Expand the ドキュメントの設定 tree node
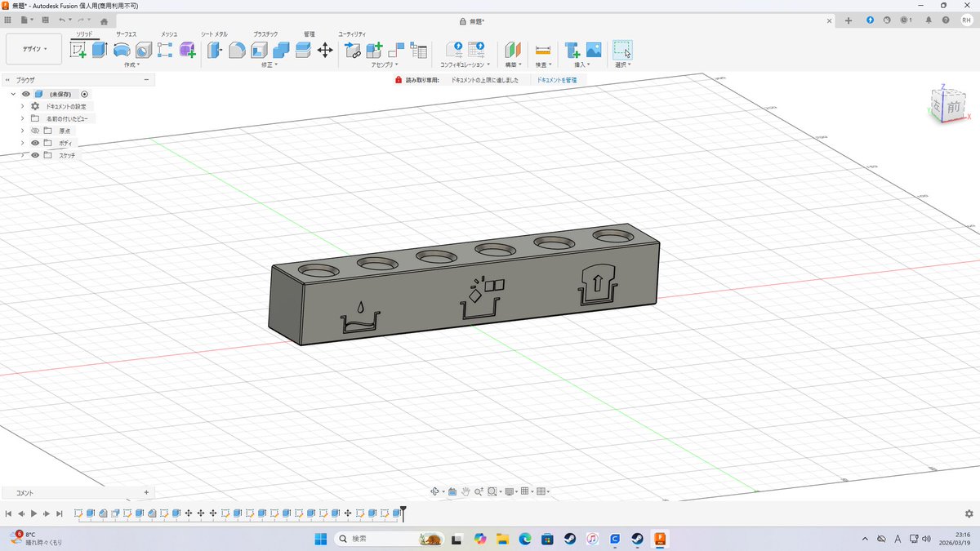 pyautogui.click(x=23, y=106)
